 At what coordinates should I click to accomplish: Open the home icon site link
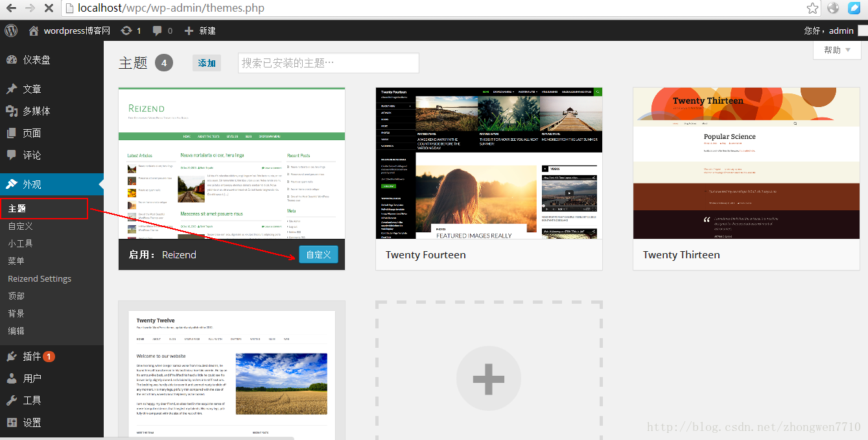click(34, 31)
